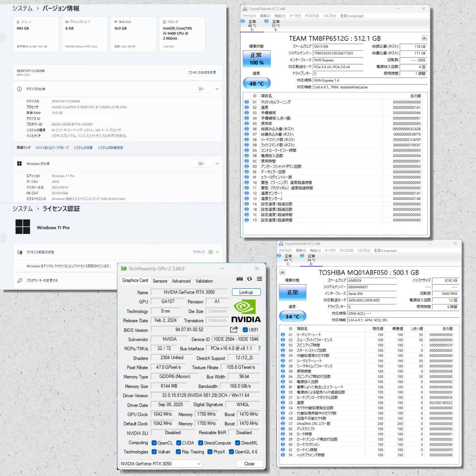Open the NVIDIA GeForce RTX 3050 dropdown
Screen dimensions: 476x476
click(161, 464)
